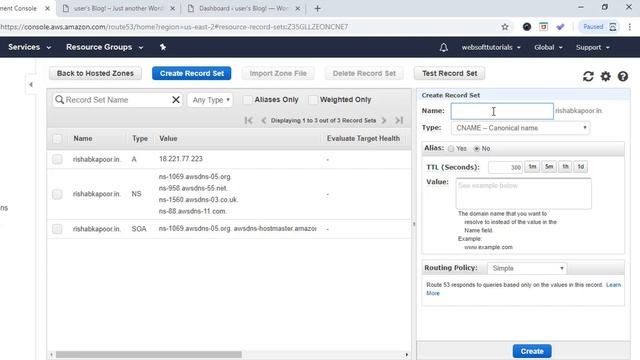Bookmark this page with the star icon
Viewport: 640px width, 360px height.
(505, 27)
